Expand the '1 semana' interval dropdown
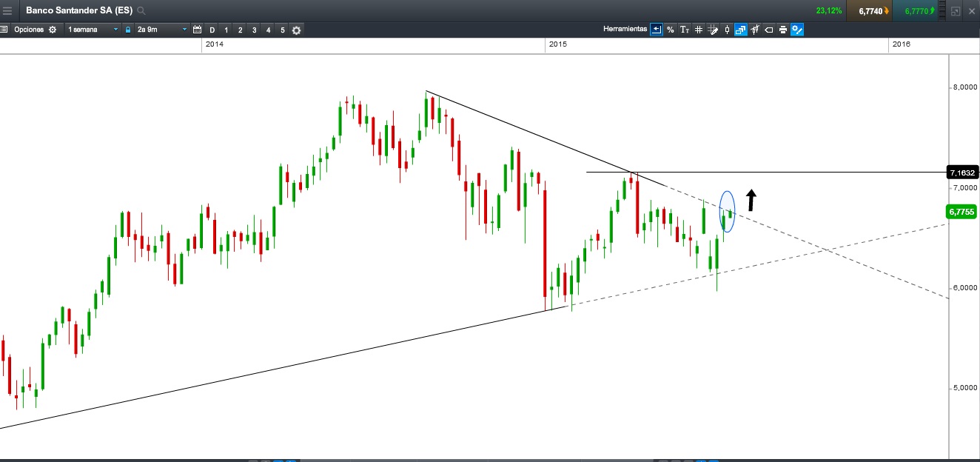The width and height of the screenshot is (980, 462). point(93,30)
